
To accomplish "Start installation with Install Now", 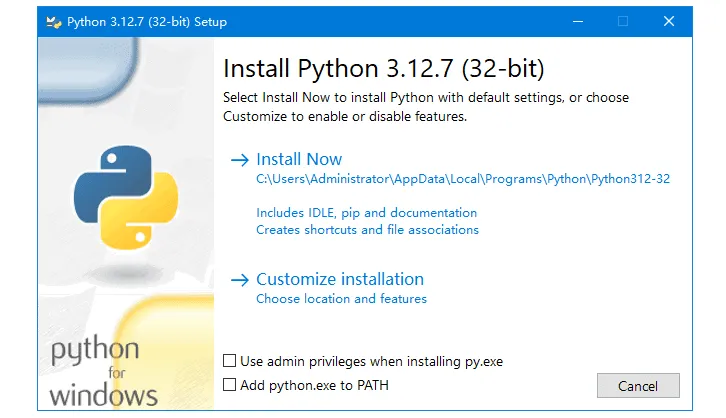I will [299, 159].
